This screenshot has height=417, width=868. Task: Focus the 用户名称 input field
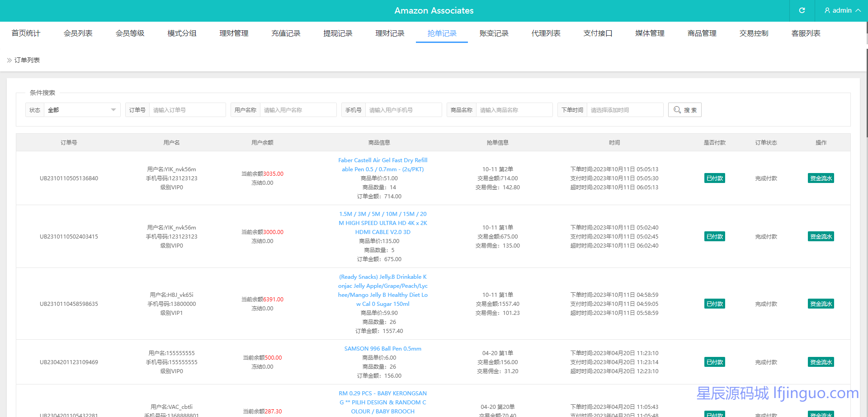(297, 110)
